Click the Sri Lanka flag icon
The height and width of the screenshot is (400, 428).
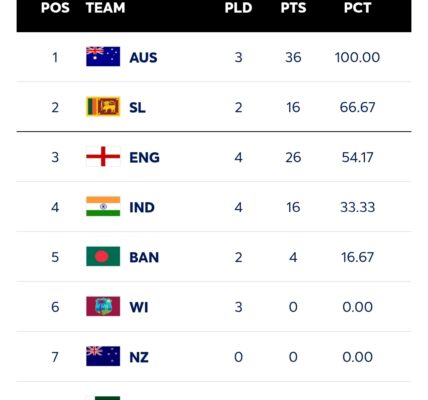coord(103,106)
